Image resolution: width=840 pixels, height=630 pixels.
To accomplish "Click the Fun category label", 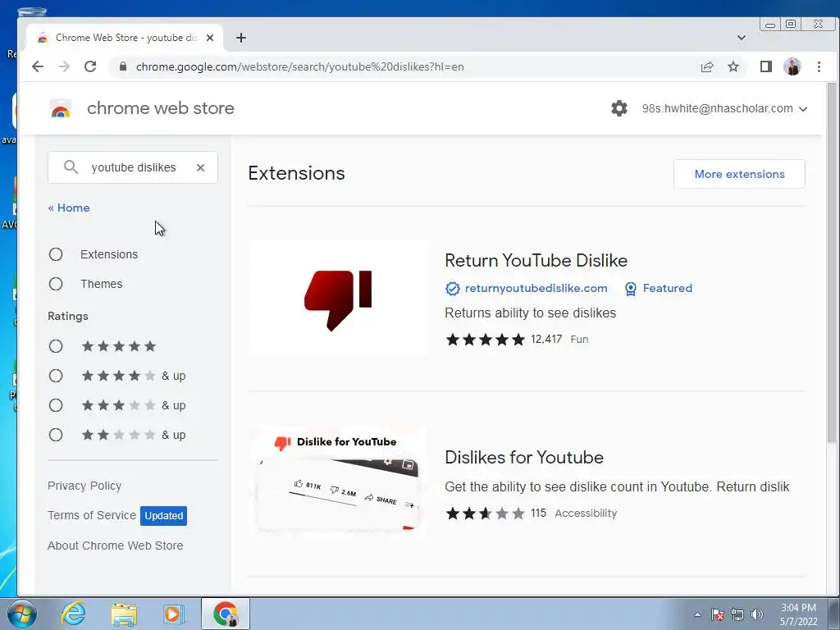I will (x=579, y=340).
